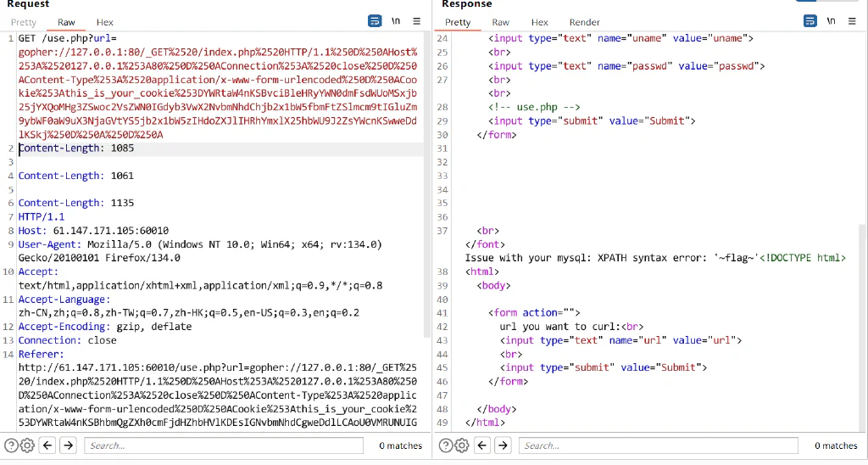Click the 'HTTP/1.1' request line text
Image resolution: width=868 pixels, height=465 pixels.
(x=42, y=216)
